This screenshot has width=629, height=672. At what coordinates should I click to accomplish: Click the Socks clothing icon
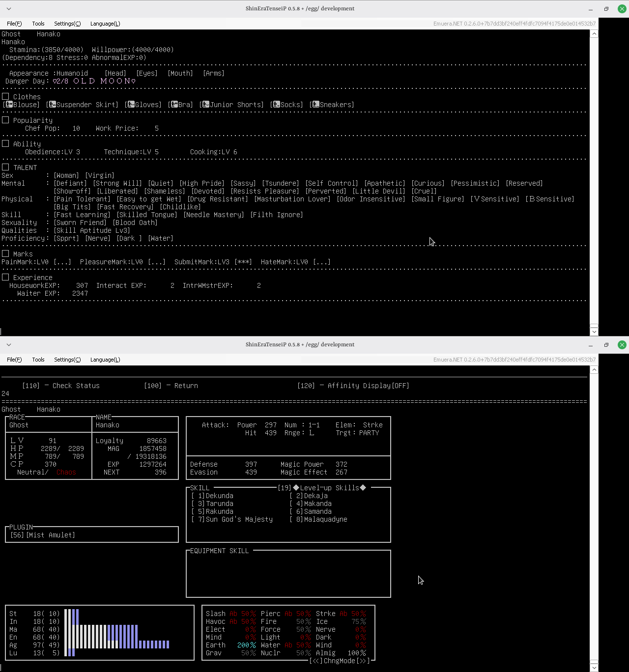pos(276,105)
